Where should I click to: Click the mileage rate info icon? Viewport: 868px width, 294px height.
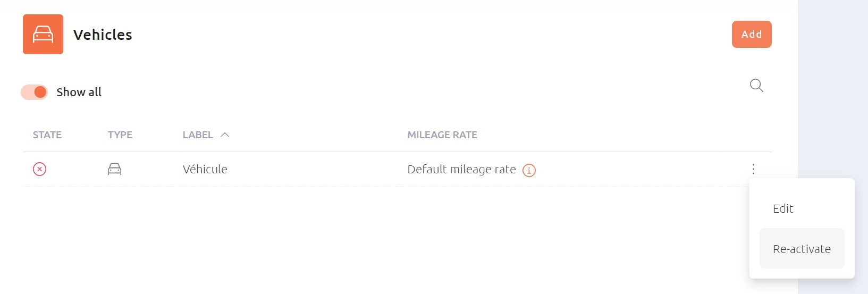pyautogui.click(x=529, y=170)
